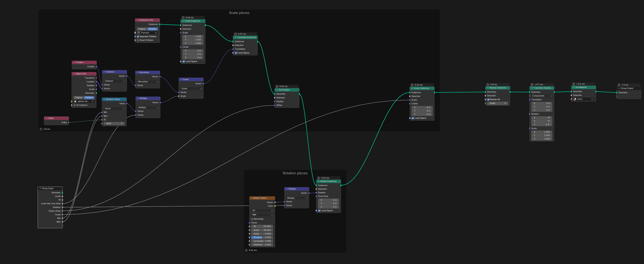The height and width of the screenshot is (264, 644).
Task: Collapse the Set Position node chevron
Action: point(277,90)
